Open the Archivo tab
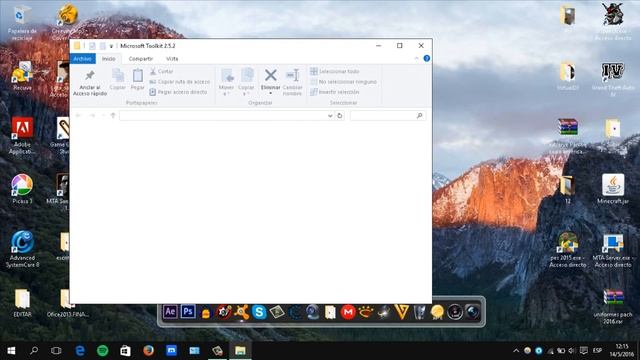640x360 pixels. (82, 59)
